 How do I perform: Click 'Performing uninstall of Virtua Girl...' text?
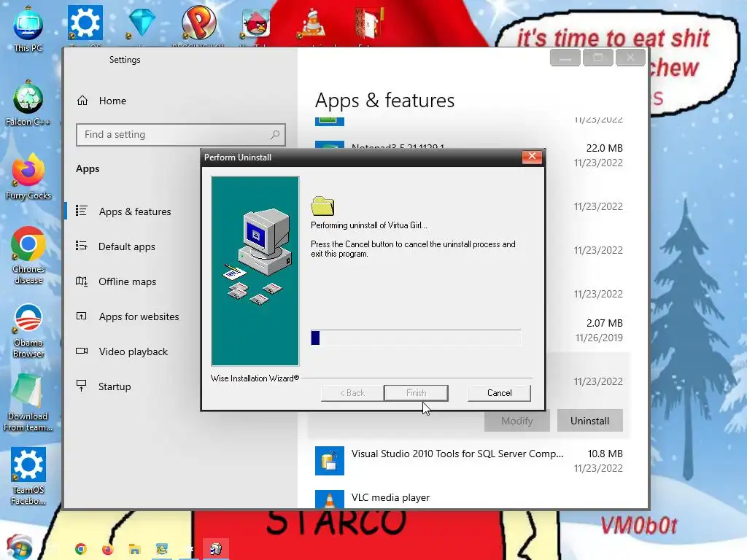coord(368,225)
